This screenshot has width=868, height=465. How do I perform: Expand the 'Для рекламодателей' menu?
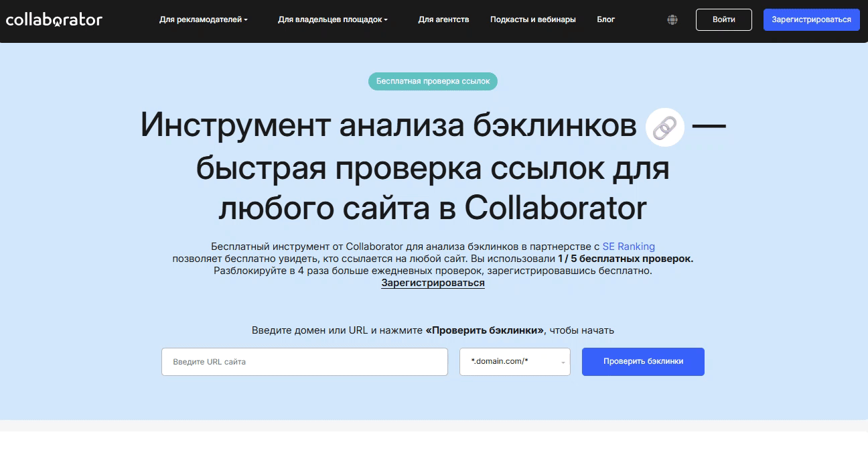[204, 20]
